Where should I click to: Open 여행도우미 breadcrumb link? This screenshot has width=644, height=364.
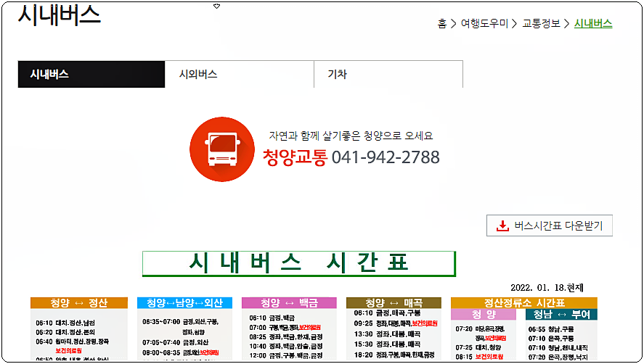coord(484,23)
